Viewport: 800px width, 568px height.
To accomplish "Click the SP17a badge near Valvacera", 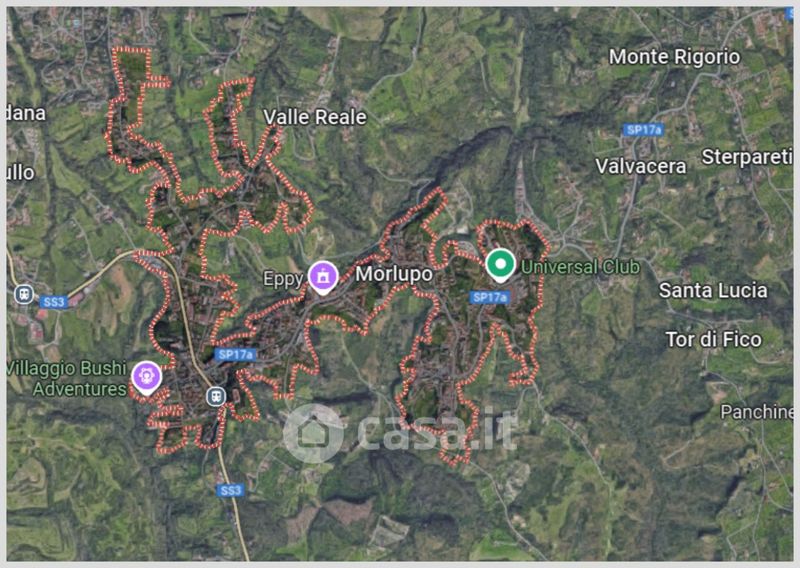I will 643,130.
